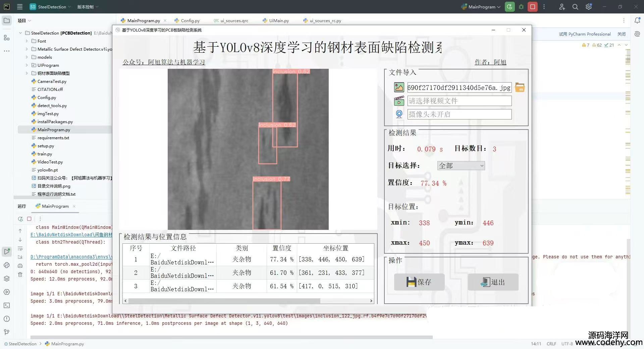Image resolution: width=644 pixels, height=349 pixels.
Task: Click the 摄像头未开启 input field
Action: click(460, 114)
